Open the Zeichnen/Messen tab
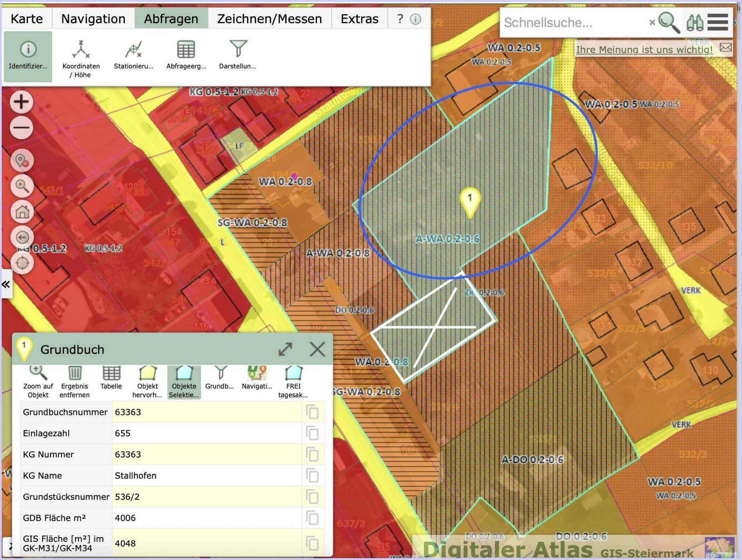The width and height of the screenshot is (742, 560). click(269, 19)
